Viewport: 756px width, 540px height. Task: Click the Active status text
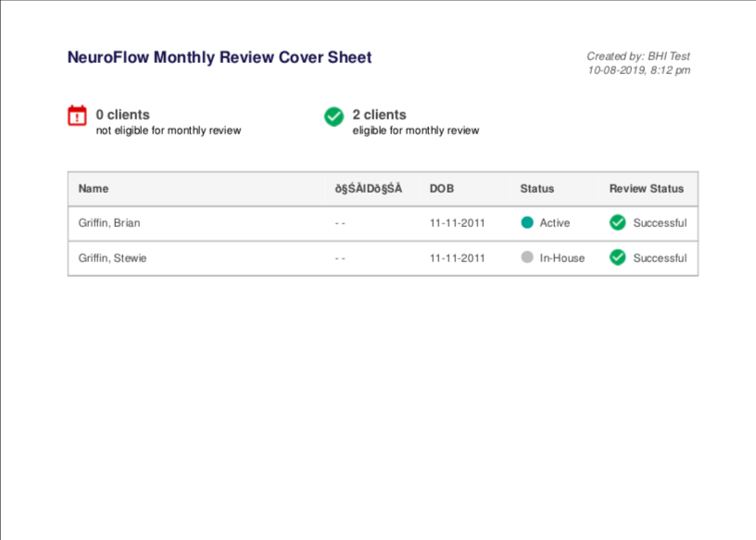[x=554, y=222]
